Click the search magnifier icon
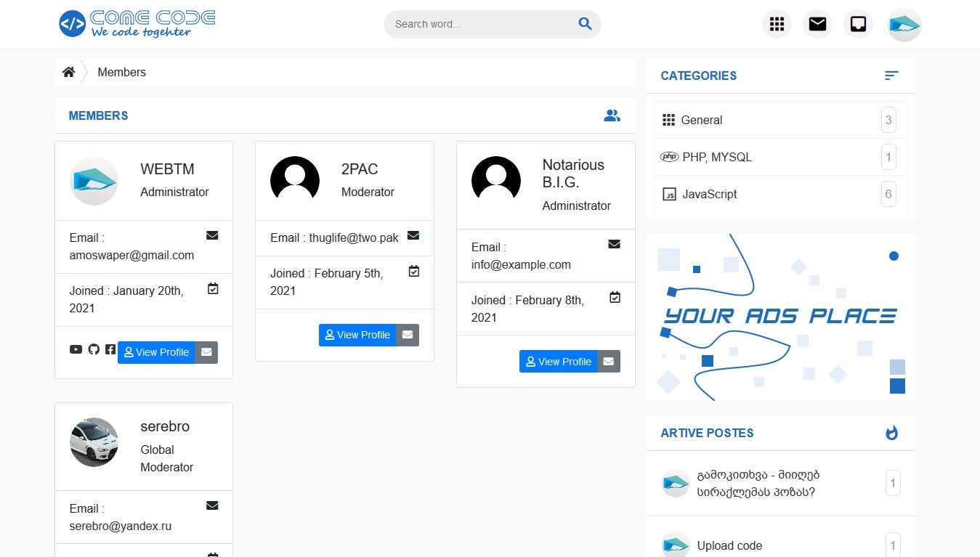This screenshot has height=557, width=980. [585, 24]
